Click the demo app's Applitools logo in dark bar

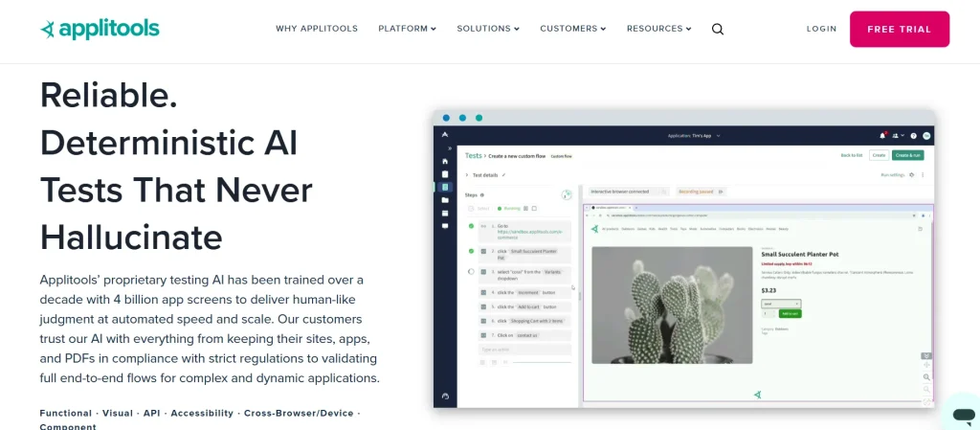(x=445, y=134)
